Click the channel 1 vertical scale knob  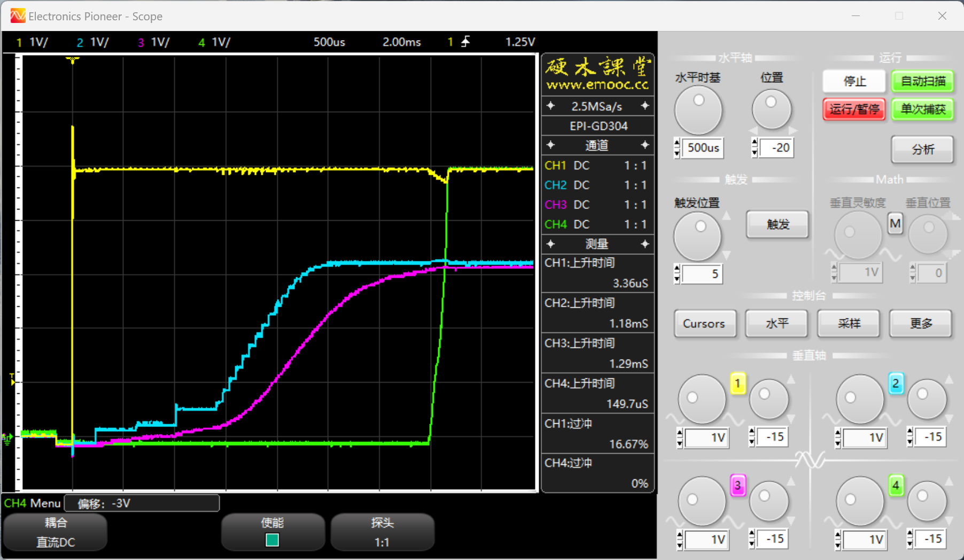pyautogui.click(x=702, y=399)
